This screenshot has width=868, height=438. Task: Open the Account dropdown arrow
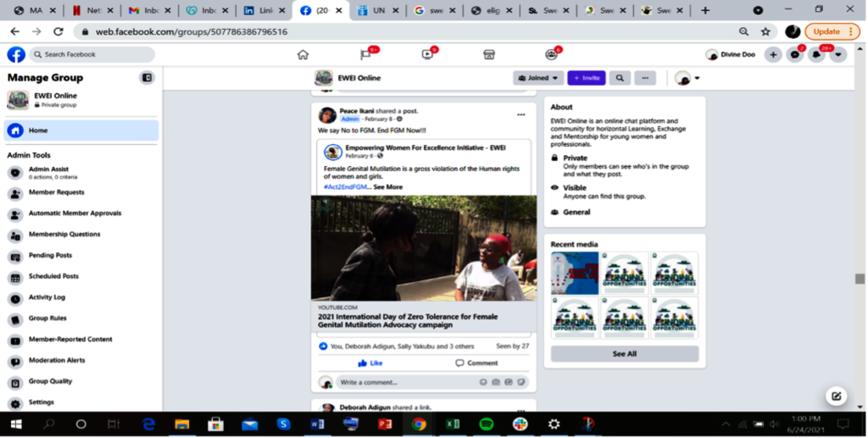tap(838, 54)
